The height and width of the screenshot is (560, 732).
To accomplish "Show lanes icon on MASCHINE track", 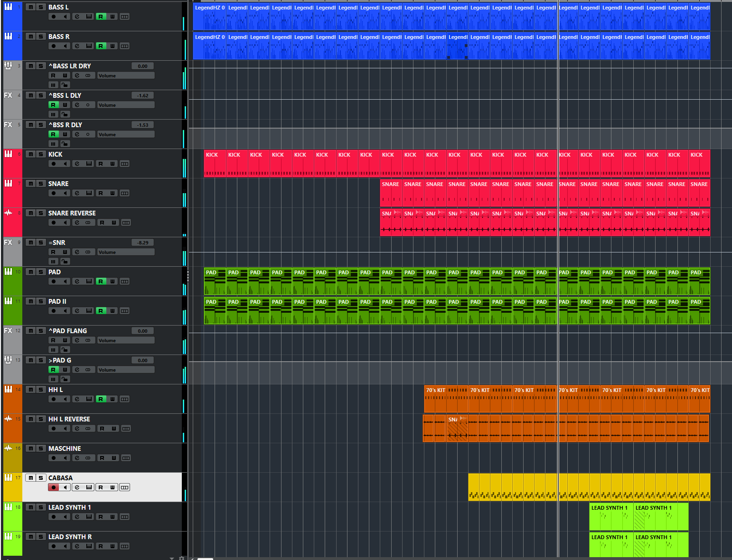I will tap(126, 458).
